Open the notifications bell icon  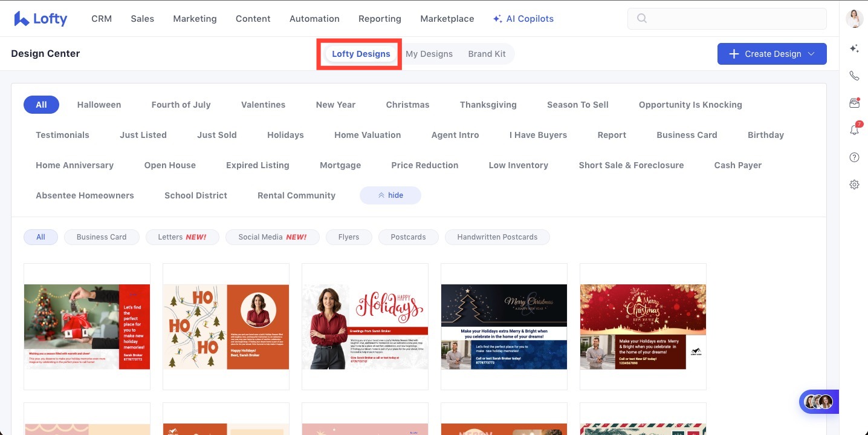point(854,130)
